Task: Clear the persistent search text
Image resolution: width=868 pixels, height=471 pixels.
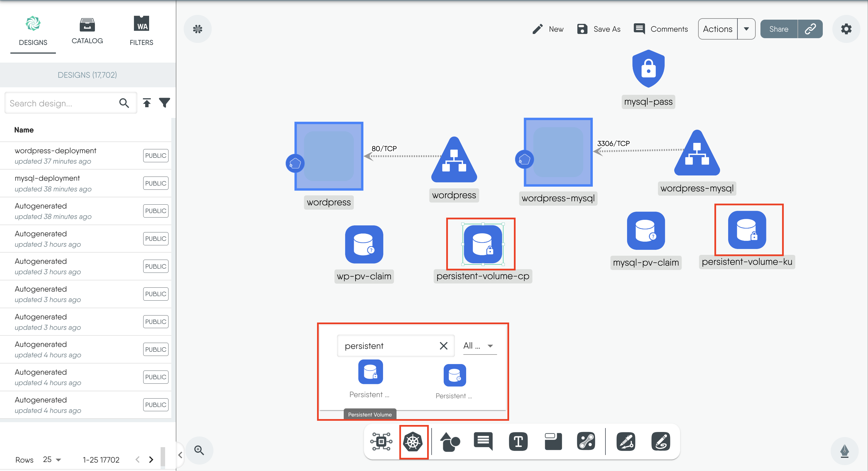Action: 443,346
